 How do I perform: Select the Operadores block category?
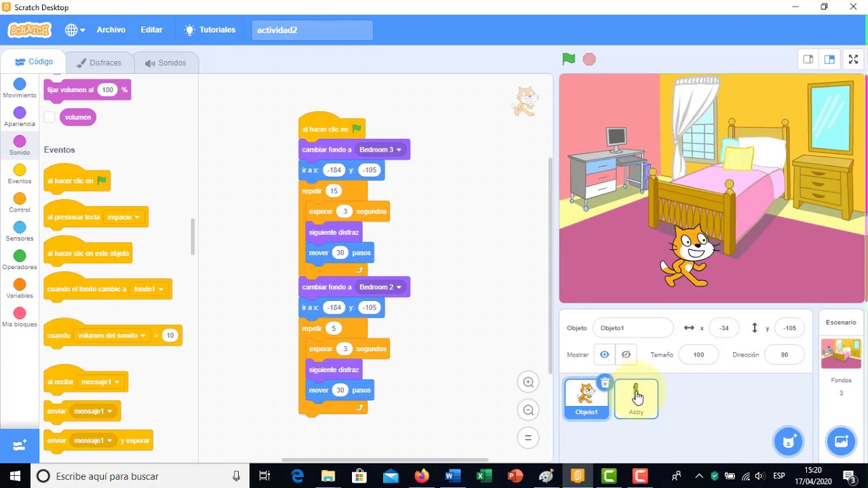coord(20,260)
